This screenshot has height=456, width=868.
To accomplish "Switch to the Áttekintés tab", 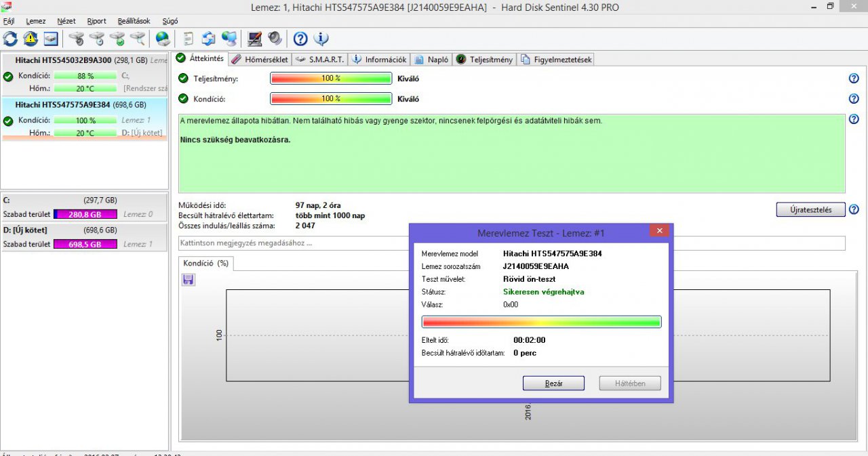I will 200,58.
